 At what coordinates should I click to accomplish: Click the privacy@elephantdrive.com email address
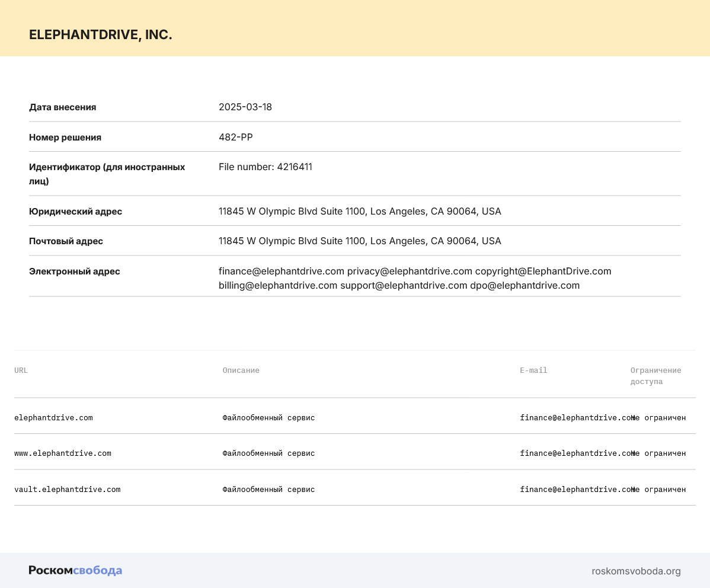click(410, 271)
